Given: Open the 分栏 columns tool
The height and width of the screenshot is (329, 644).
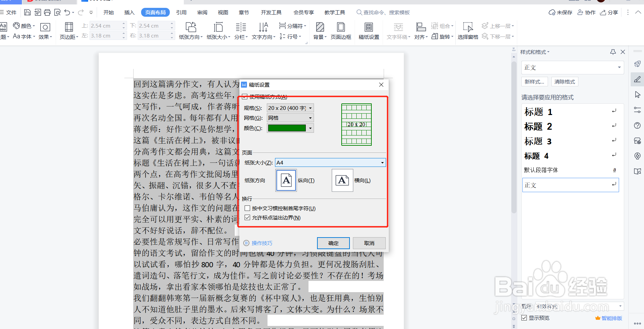Looking at the screenshot, I should point(241,31).
